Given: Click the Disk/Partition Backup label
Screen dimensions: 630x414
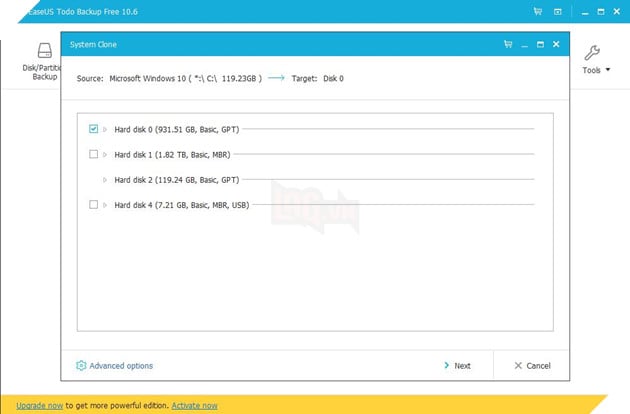Looking at the screenshot, I should point(41,72).
